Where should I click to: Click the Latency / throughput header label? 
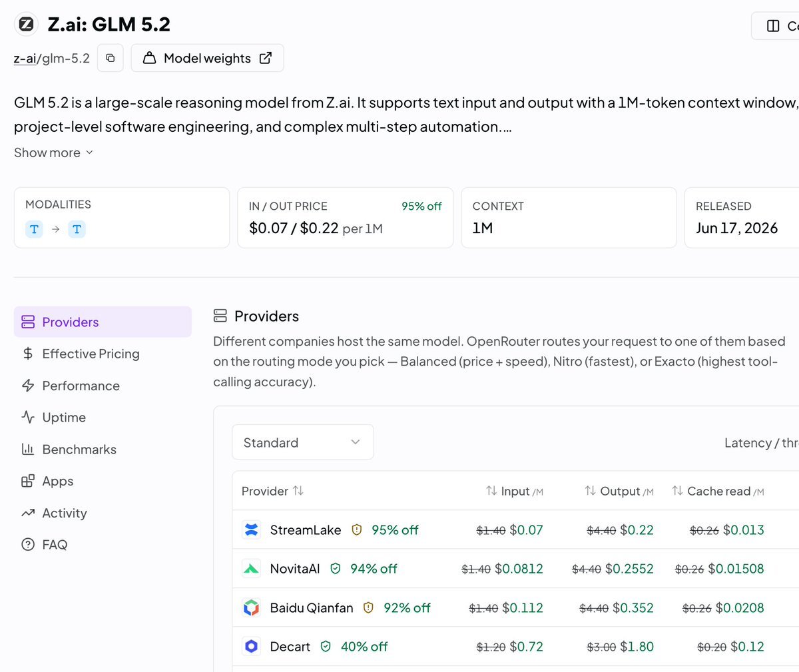point(761,443)
